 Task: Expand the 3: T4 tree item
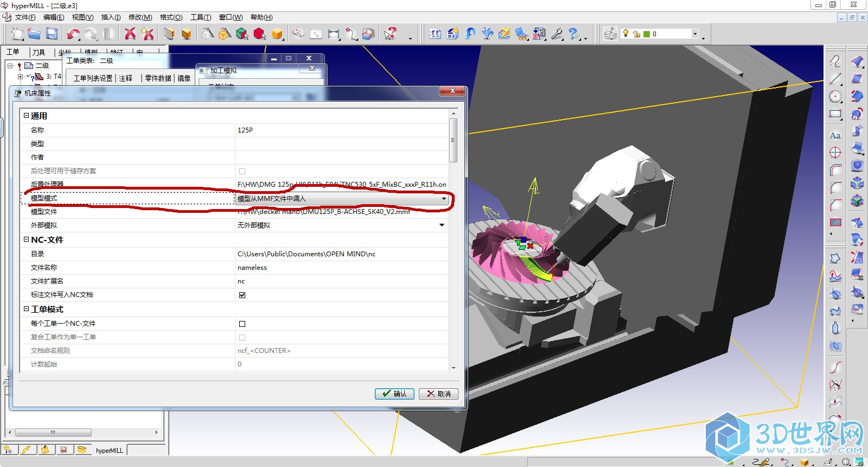pos(20,77)
